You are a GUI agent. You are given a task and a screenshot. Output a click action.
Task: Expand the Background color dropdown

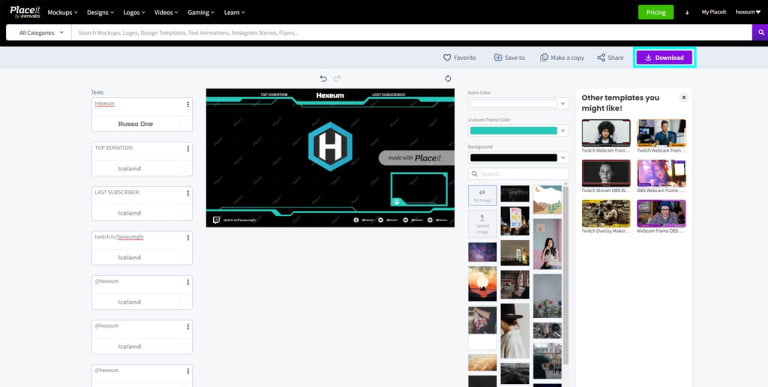click(562, 158)
